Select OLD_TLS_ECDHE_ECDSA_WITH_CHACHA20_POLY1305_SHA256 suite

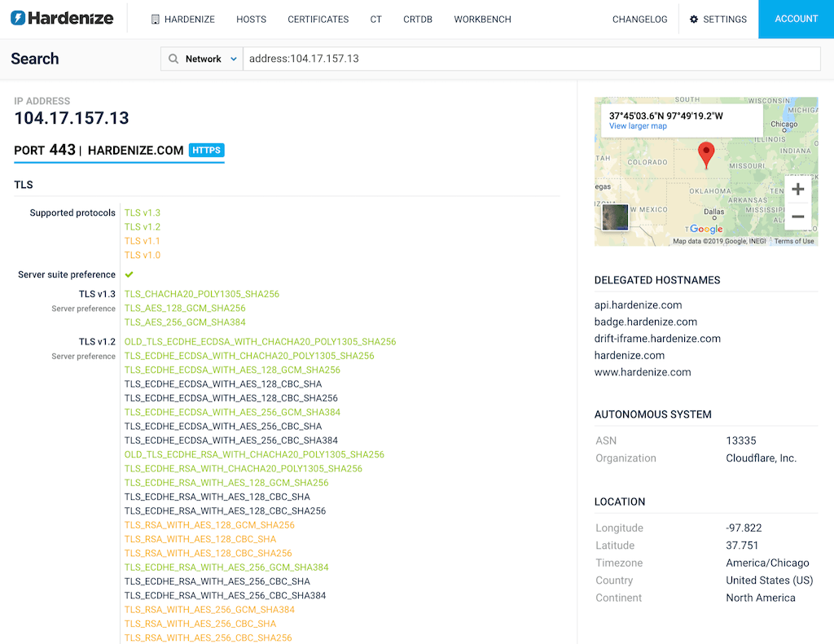coord(260,341)
